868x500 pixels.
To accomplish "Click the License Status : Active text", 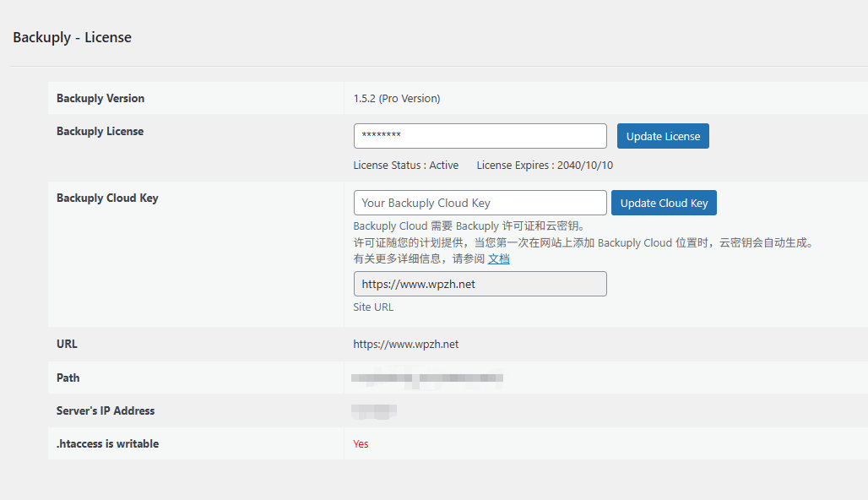I will [406, 165].
